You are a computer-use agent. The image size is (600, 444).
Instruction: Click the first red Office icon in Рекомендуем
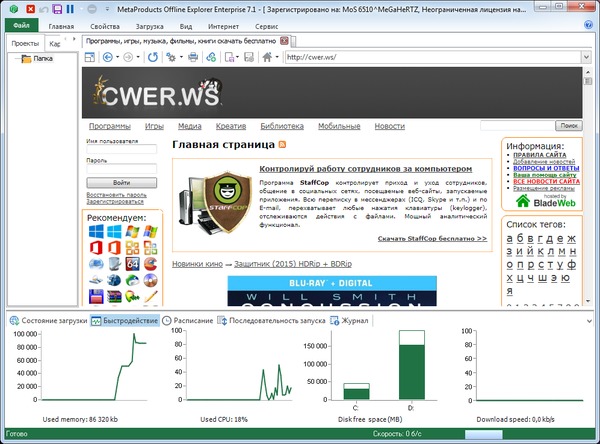pos(96,248)
